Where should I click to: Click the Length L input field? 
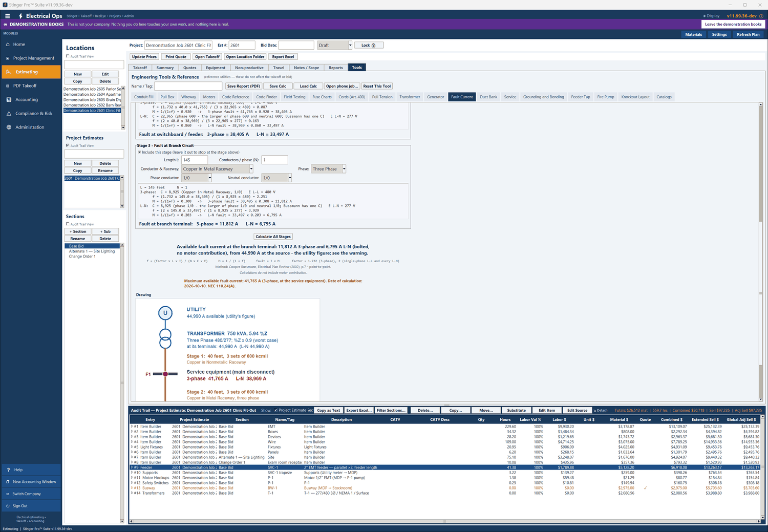pyautogui.click(x=195, y=160)
